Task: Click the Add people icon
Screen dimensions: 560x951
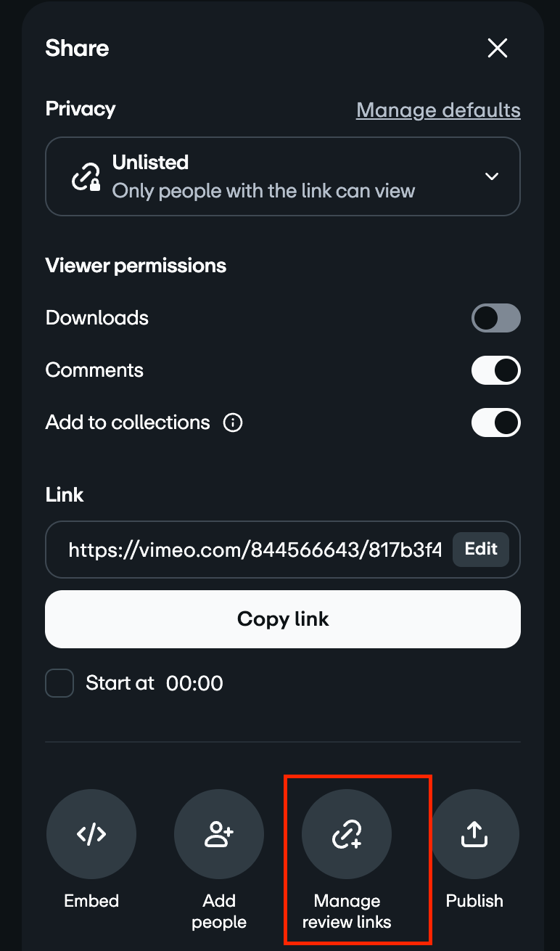Action: point(218,834)
